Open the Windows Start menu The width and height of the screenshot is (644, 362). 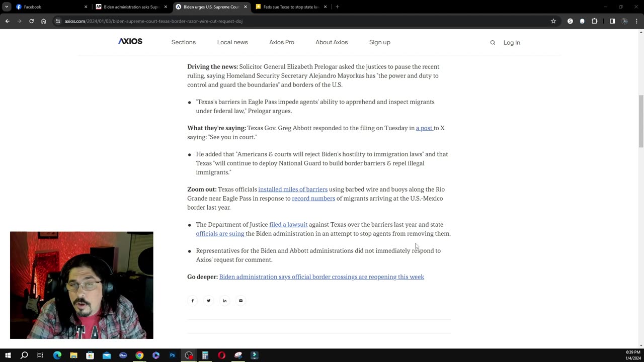8,355
